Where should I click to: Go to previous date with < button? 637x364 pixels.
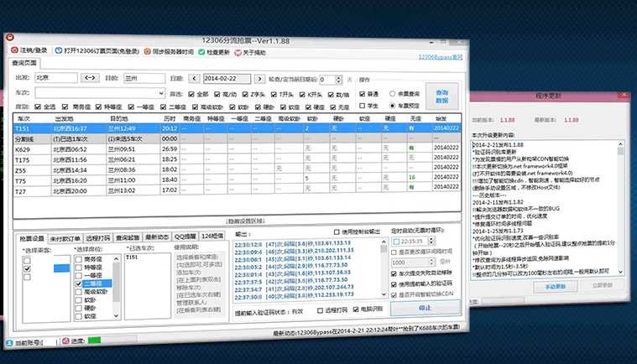[195, 78]
